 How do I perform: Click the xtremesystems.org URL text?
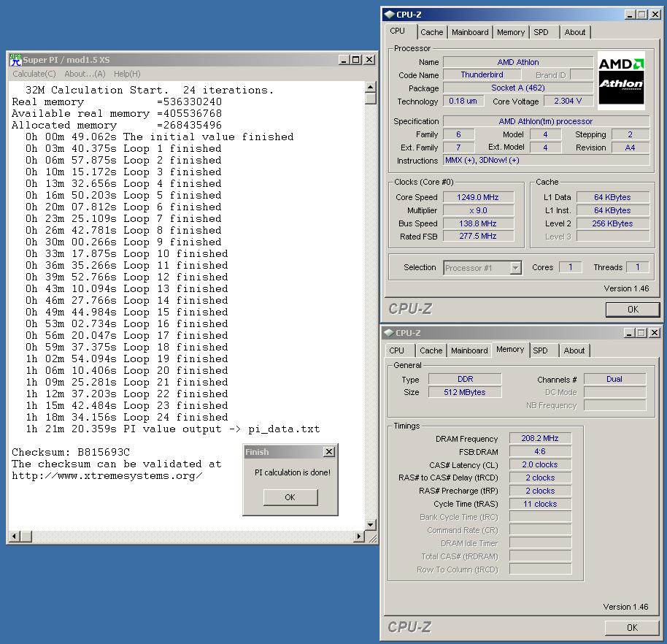click(107, 476)
